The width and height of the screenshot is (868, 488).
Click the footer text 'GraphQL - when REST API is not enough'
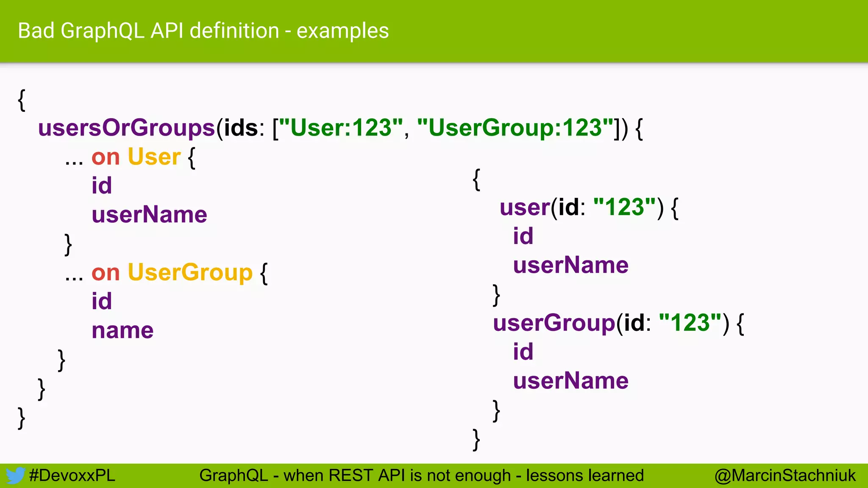pos(355,475)
